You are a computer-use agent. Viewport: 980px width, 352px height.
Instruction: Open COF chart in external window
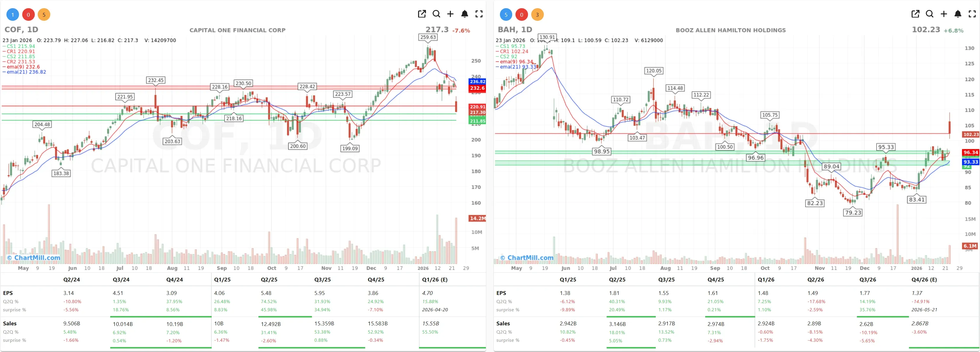pos(422,14)
